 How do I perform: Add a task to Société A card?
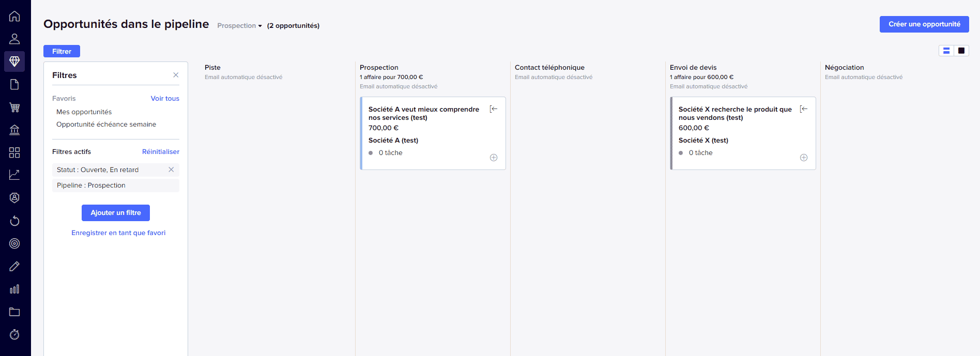click(x=494, y=158)
